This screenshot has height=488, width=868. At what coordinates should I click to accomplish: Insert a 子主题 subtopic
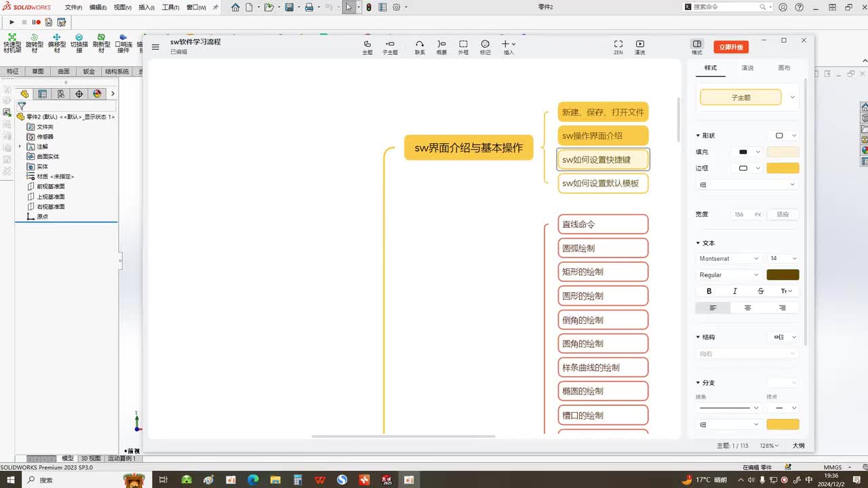click(x=390, y=47)
